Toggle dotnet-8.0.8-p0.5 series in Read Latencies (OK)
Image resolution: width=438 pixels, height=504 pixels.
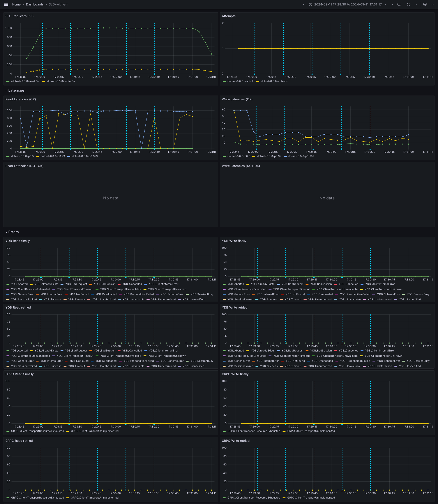point(23,156)
